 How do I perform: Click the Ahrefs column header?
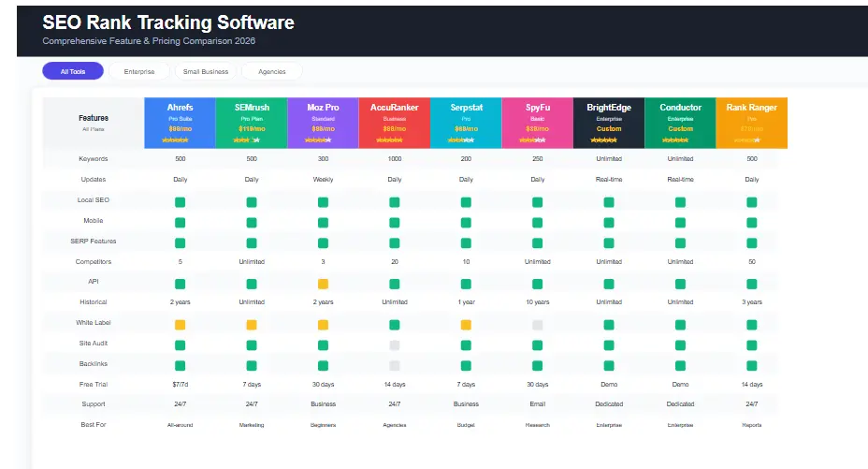pyautogui.click(x=180, y=123)
